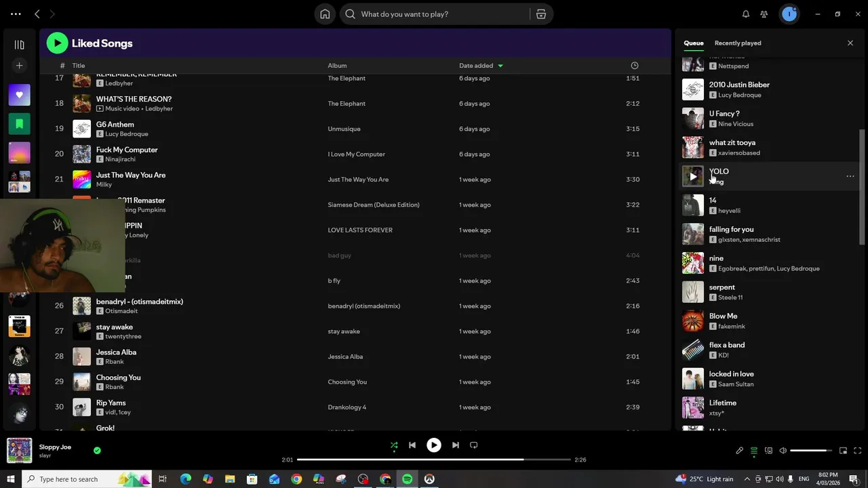Open the lyrics microphone icon
Viewport: 868px width, 488px height.
(x=740, y=451)
